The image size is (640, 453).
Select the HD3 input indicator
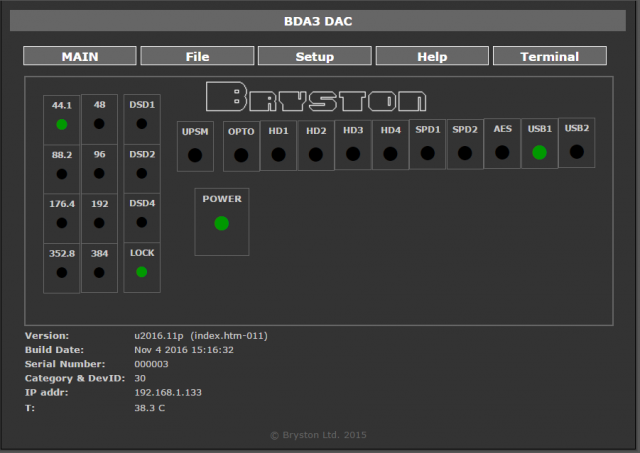[x=353, y=145]
